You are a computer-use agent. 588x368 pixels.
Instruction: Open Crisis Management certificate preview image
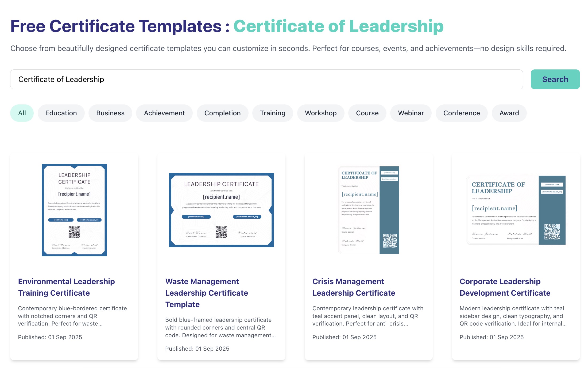point(369,210)
